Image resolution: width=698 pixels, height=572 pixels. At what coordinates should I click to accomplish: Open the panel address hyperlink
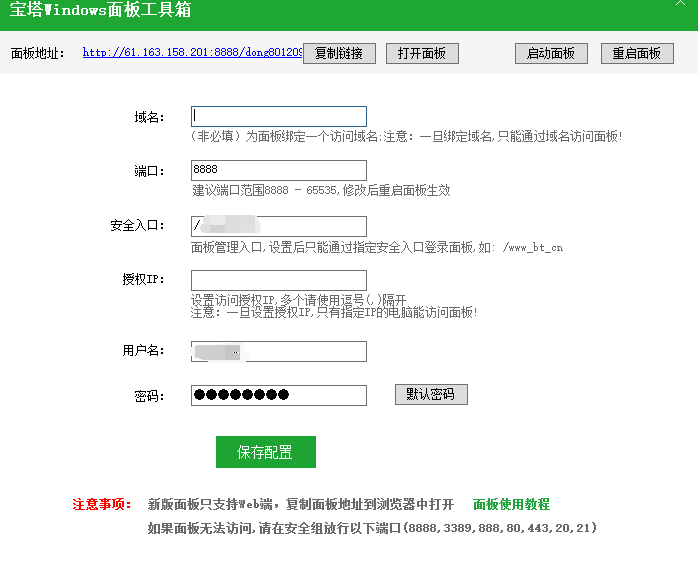pyautogui.click(x=192, y=53)
